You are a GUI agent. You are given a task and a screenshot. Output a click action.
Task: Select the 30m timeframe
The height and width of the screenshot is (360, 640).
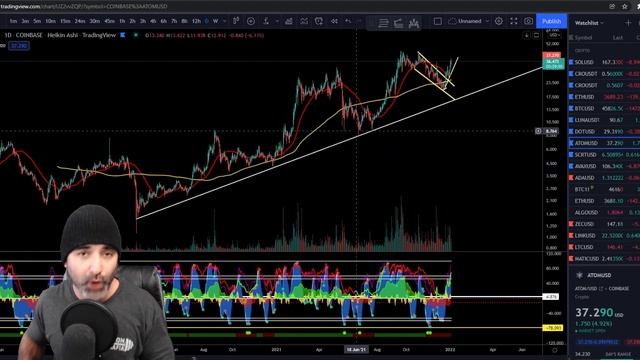95,21
